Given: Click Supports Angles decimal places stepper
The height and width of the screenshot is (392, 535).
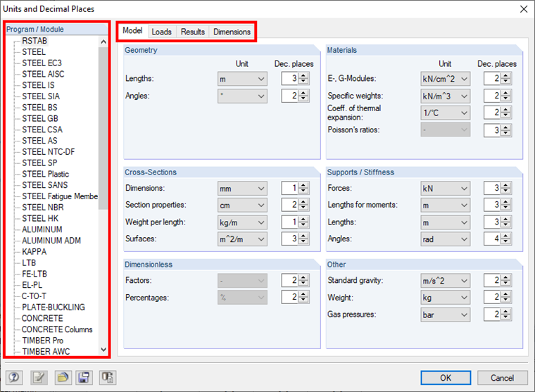Looking at the screenshot, I should [x=506, y=239].
